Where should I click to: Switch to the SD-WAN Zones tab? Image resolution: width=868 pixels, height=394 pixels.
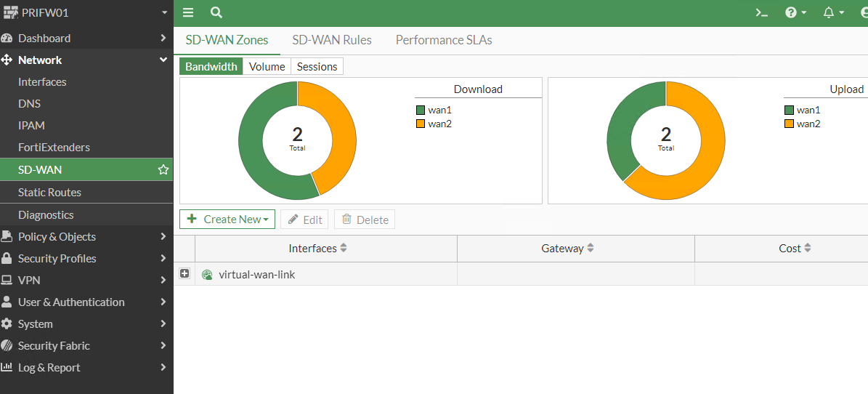click(x=227, y=41)
